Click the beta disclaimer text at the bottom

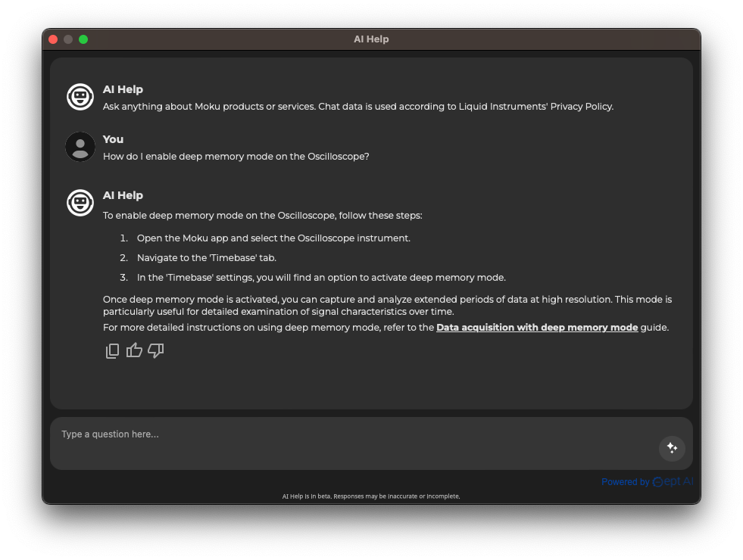coord(371,496)
